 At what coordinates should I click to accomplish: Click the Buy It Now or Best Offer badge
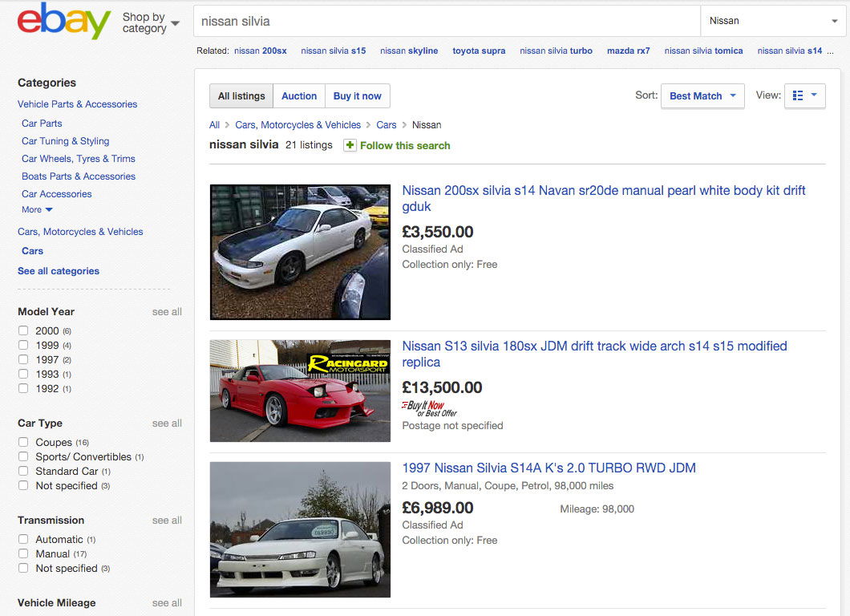tap(429, 408)
